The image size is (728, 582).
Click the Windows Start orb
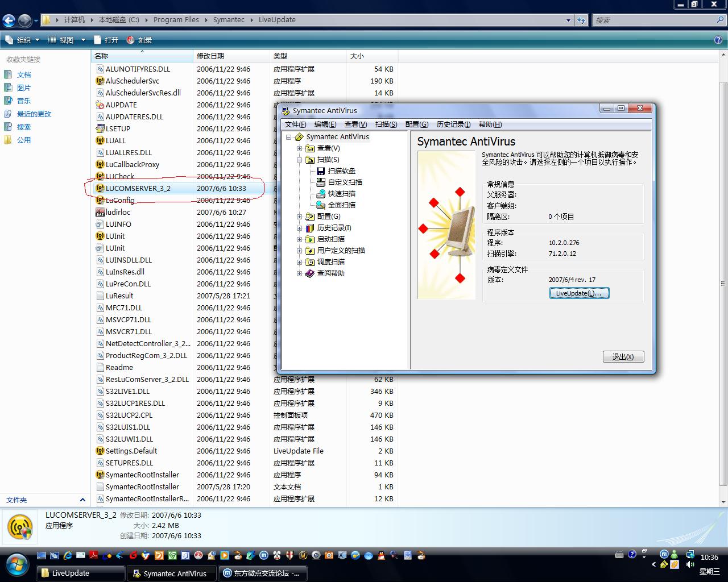pos(17,566)
